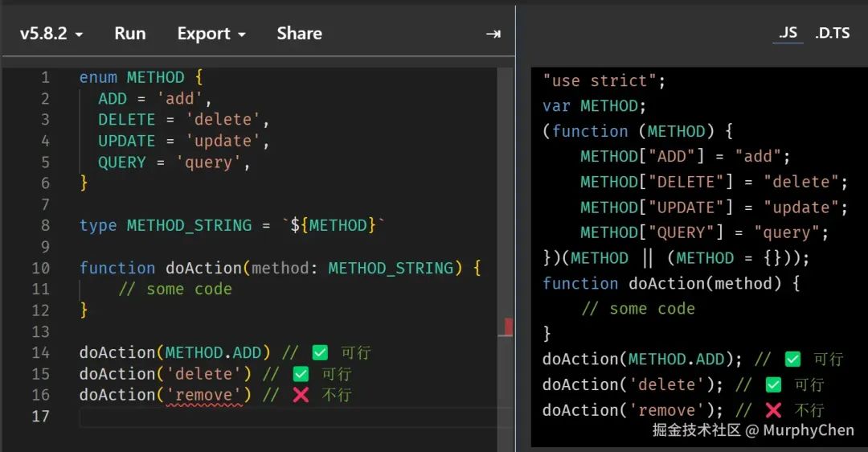Click 'function doAction' in the editor
The image size is (868, 452).
click(161, 268)
